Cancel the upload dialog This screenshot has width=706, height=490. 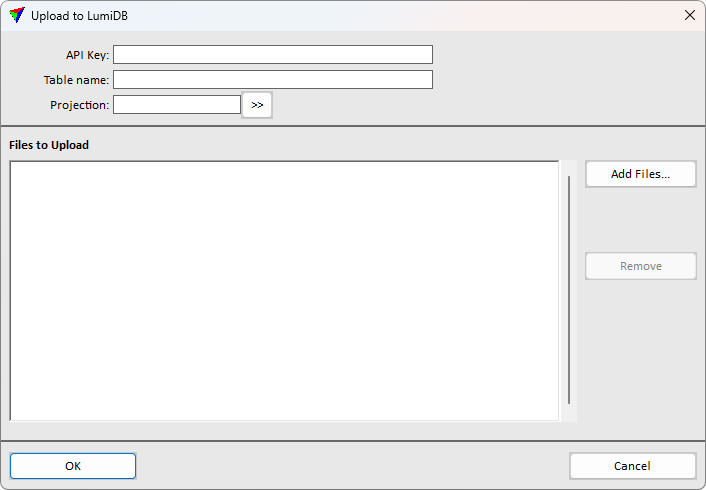click(x=632, y=466)
